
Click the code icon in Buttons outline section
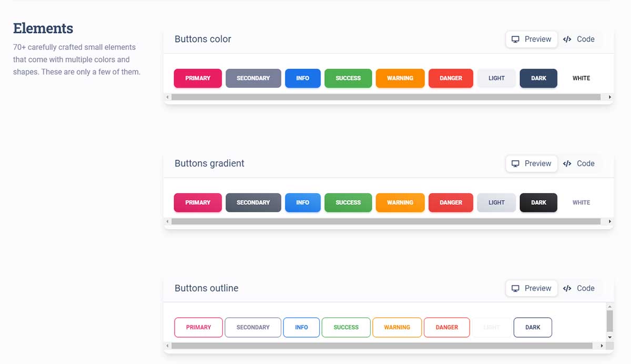click(567, 288)
